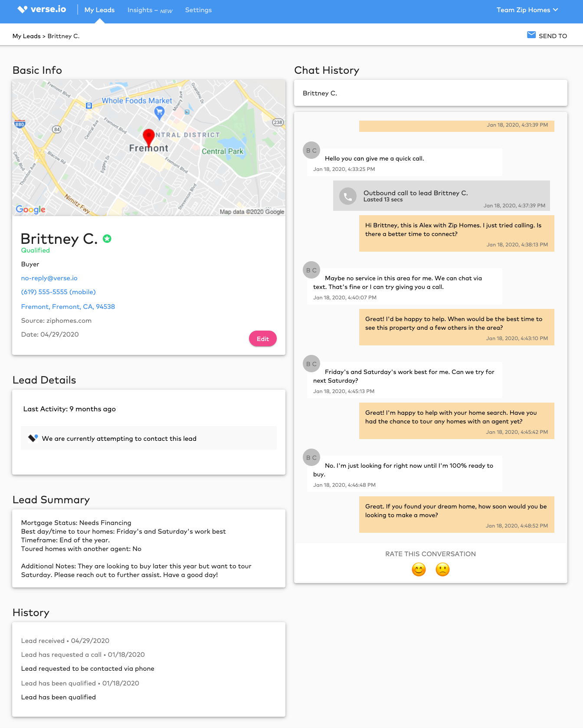The image size is (583, 728).
Task: Click the no-reply@verse.io email link
Action: [x=49, y=278]
